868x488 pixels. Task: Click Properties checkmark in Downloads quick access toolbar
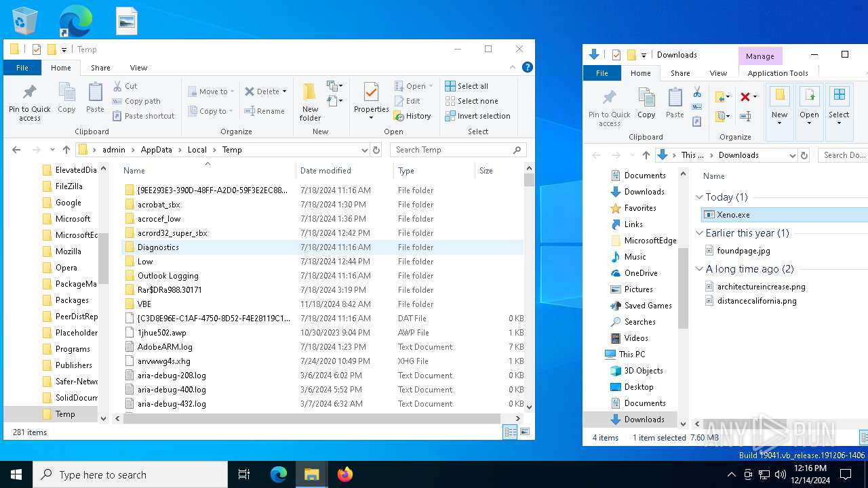point(616,55)
